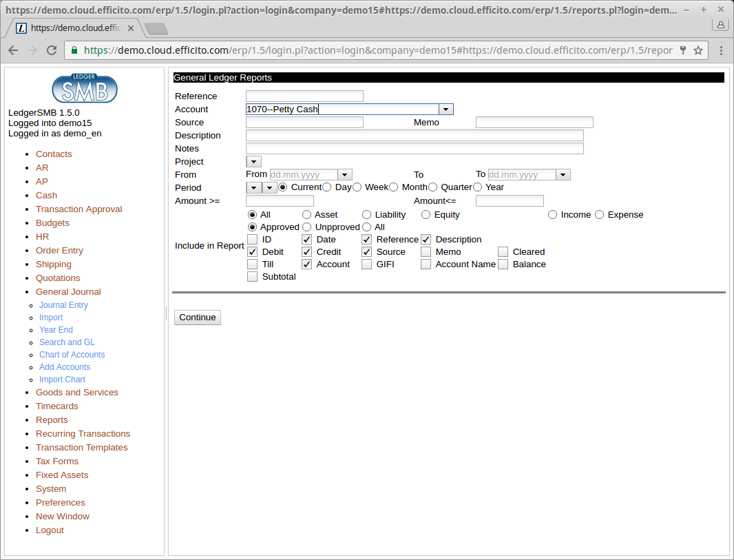The height and width of the screenshot is (560, 734).
Task: Bookmark page with star icon
Action: pyautogui.click(x=698, y=50)
